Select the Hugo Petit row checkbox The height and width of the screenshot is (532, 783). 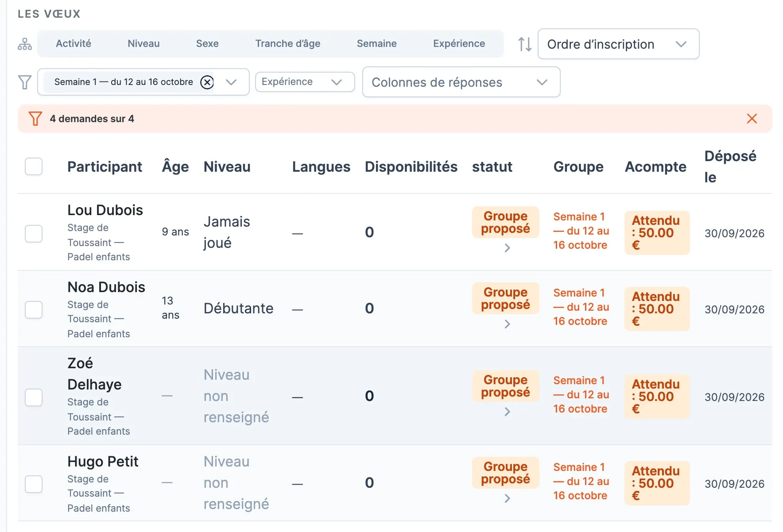(x=34, y=484)
